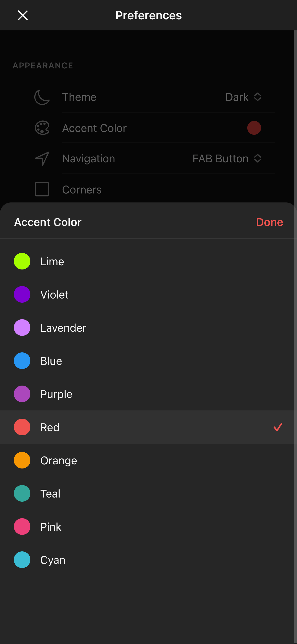Select the Lime accent color
297x644 pixels.
147,261
